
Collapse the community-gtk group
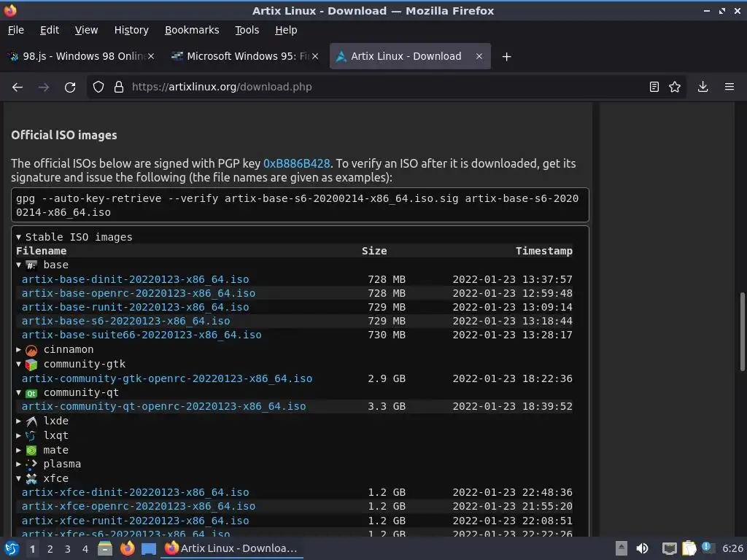click(x=18, y=365)
